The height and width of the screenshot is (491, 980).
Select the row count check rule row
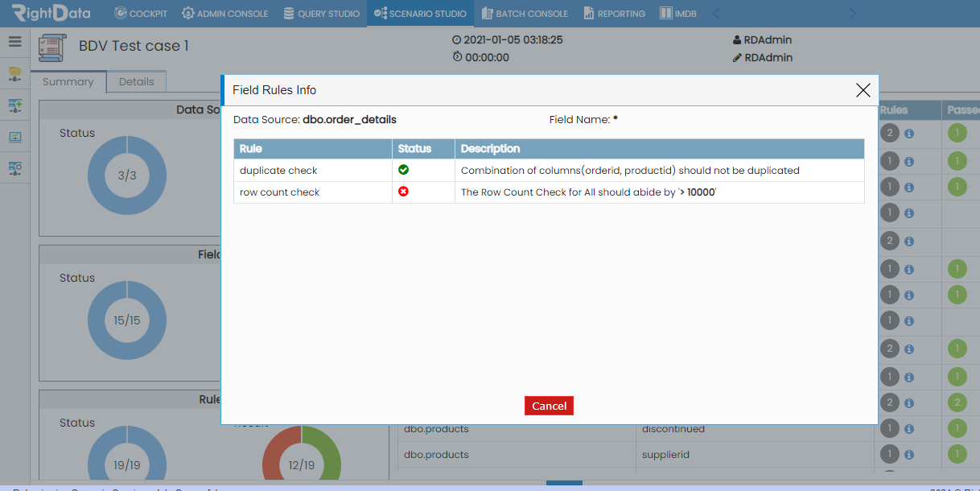tap(549, 192)
